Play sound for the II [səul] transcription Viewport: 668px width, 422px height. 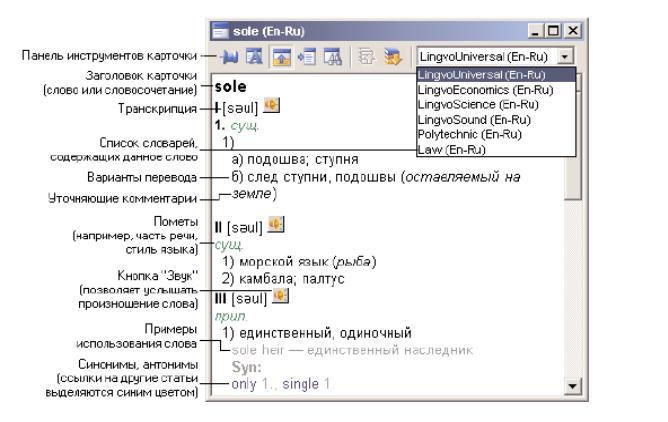276,224
